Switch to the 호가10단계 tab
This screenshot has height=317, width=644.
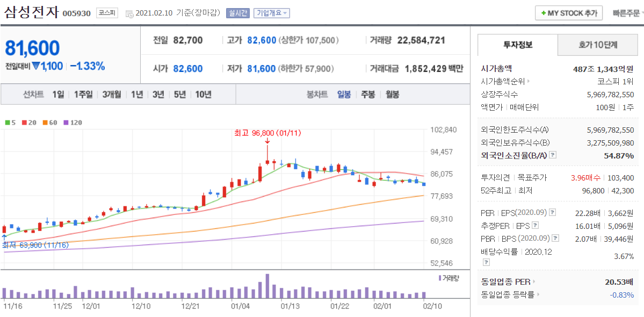pos(598,45)
